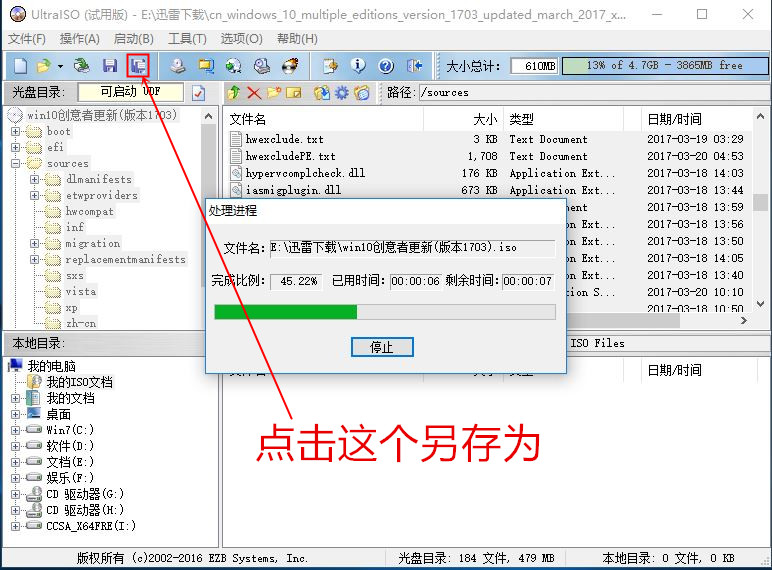Click the folder view icon right of the gear
Screen dimensions: 772x570
pyautogui.click(x=362, y=93)
